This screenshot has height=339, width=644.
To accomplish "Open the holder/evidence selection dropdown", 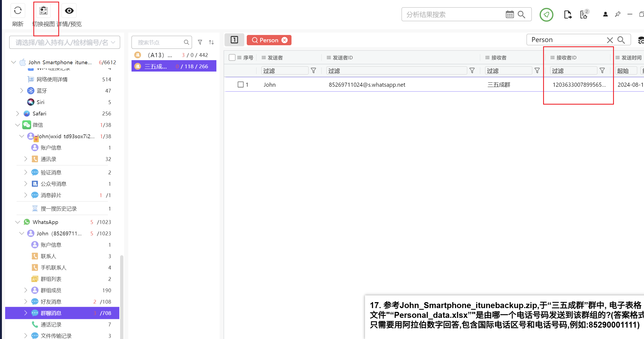I will point(65,43).
